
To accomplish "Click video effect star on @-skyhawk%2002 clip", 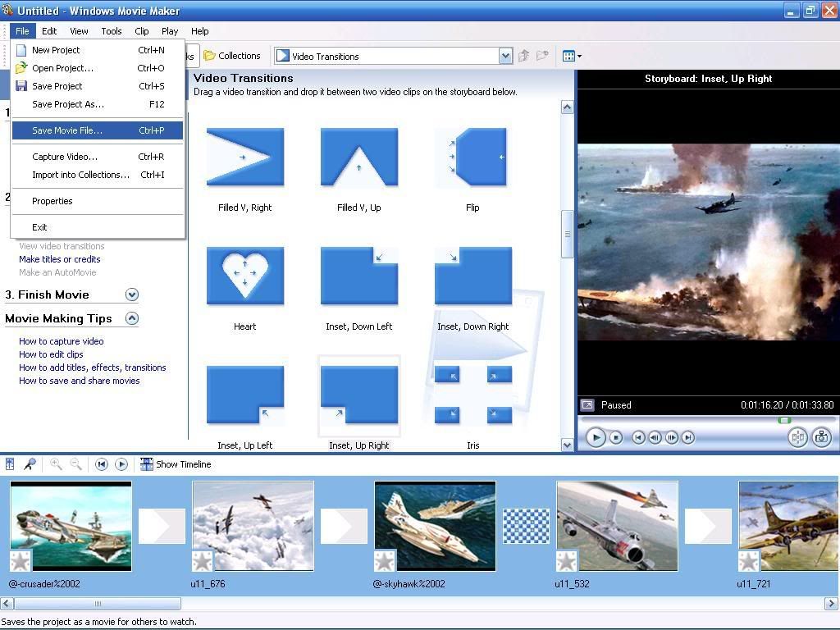I will point(384,561).
